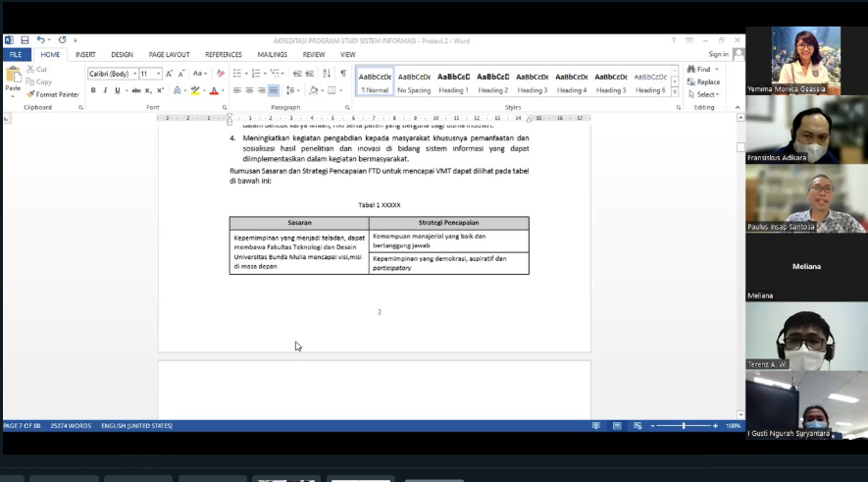This screenshot has height=482, width=868.
Task: Switch to Web Layout view in status bar
Action: tap(638, 425)
